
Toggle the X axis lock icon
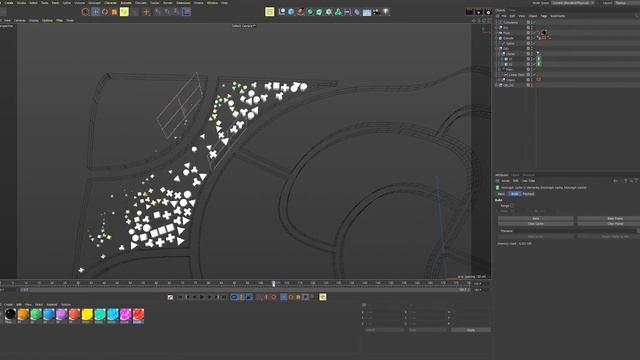pyautogui.click(x=158, y=12)
